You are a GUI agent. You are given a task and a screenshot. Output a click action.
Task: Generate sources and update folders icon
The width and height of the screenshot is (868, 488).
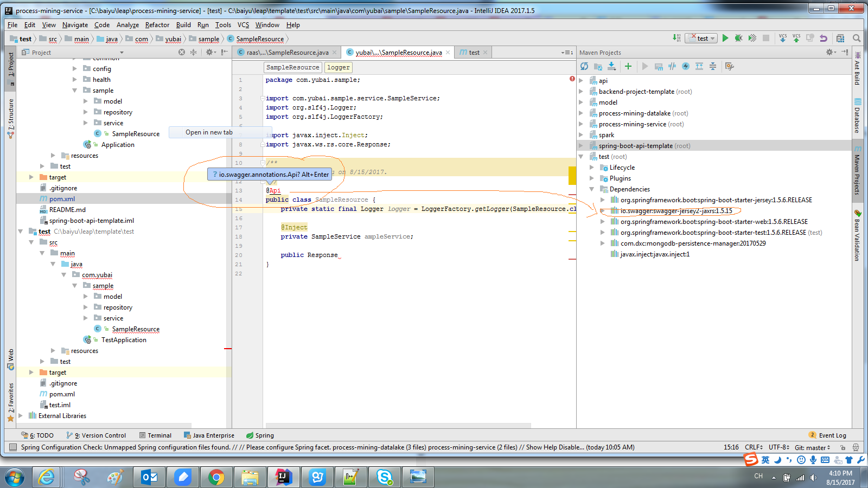(x=598, y=66)
